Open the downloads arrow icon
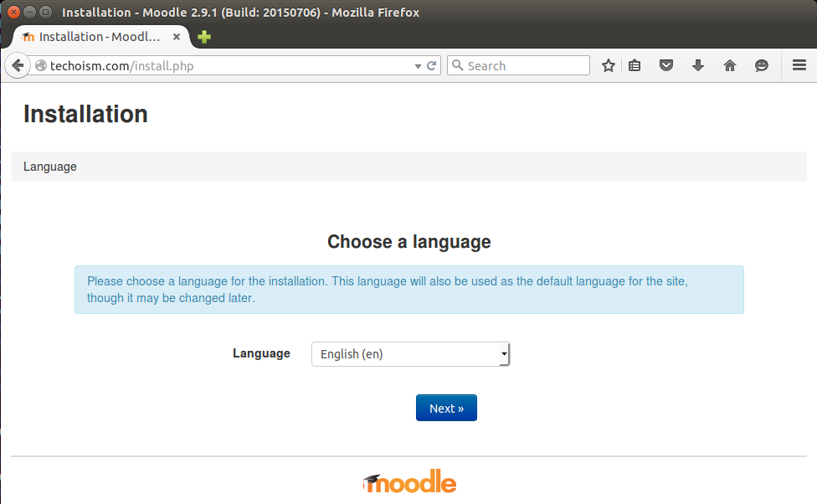 click(x=697, y=65)
